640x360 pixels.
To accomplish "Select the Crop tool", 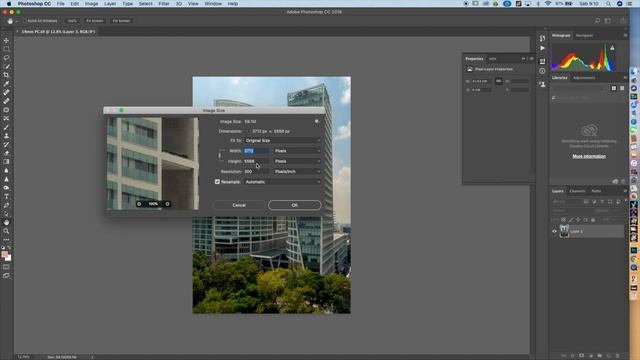I will coord(6,75).
